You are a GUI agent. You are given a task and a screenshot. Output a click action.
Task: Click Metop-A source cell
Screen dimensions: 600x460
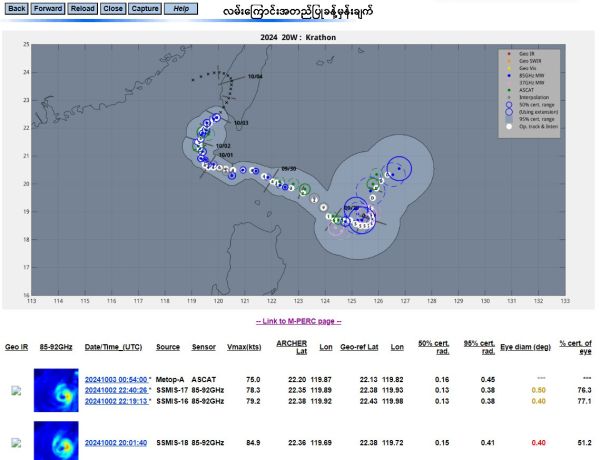tap(170, 380)
